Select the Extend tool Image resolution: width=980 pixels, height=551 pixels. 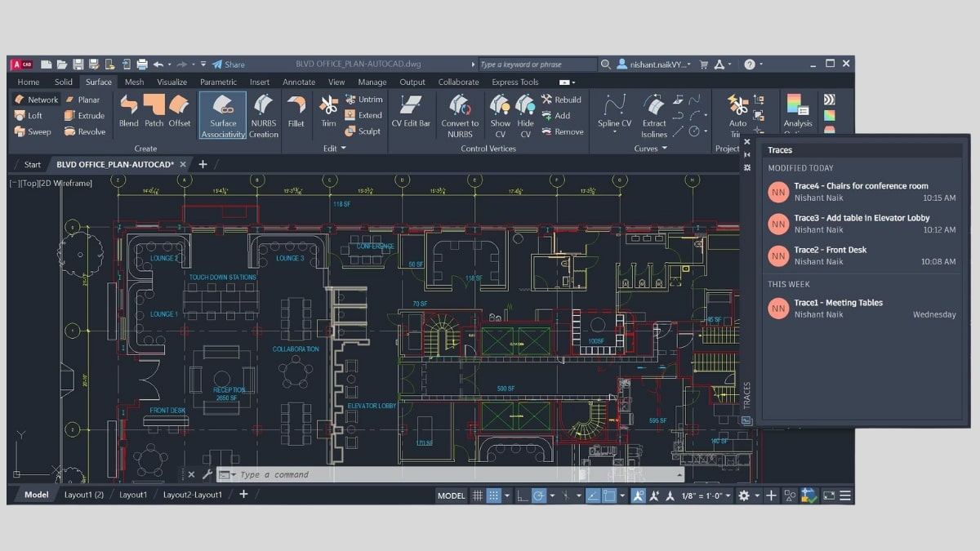tap(363, 116)
